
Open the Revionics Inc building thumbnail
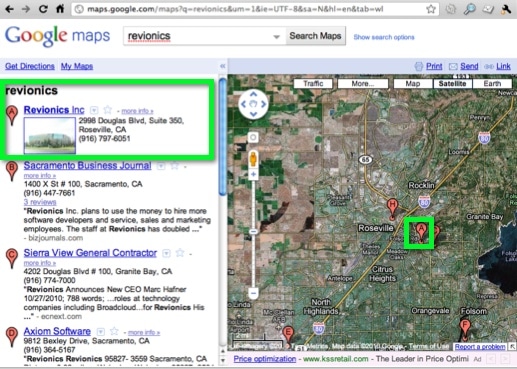point(50,135)
